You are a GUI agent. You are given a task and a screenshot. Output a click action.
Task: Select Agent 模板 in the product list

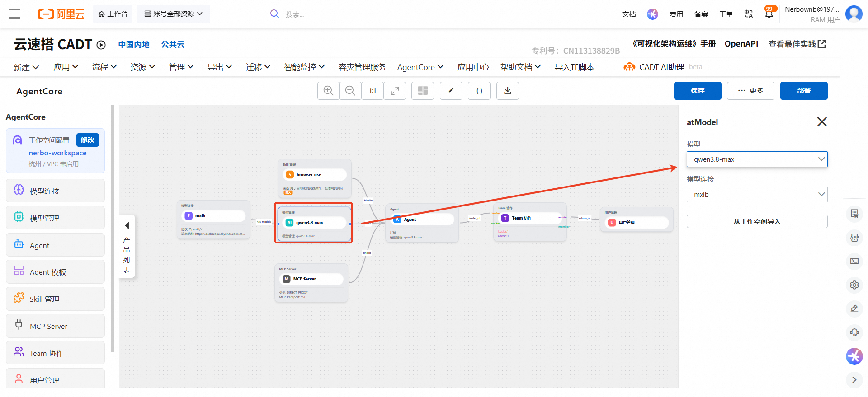pyautogui.click(x=55, y=271)
